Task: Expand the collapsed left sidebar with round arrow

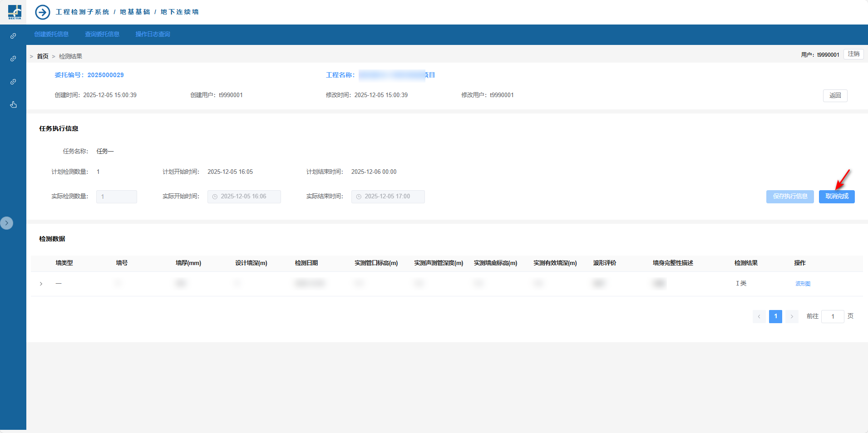Action: (7, 223)
